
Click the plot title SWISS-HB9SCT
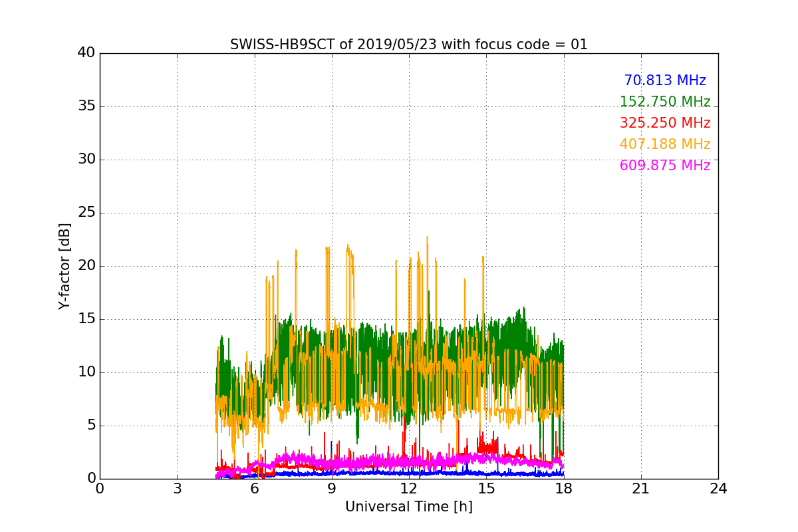click(x=408, y=45)
